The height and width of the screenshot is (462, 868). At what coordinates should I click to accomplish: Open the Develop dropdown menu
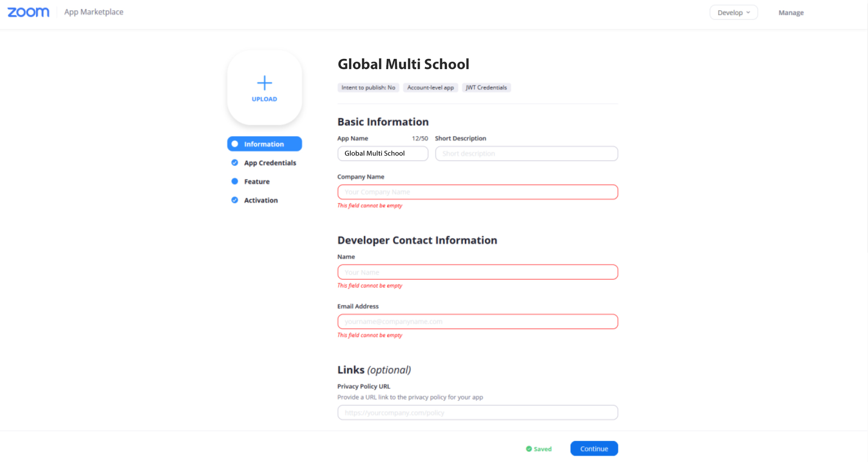733,12
